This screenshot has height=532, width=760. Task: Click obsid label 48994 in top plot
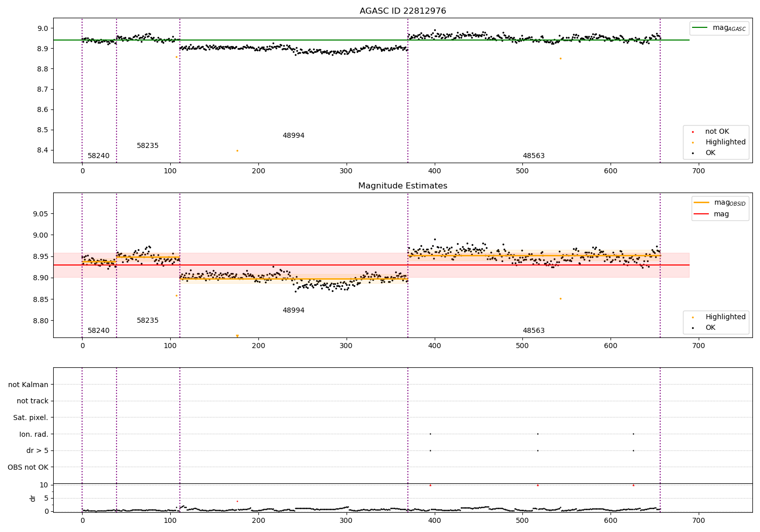293,136
